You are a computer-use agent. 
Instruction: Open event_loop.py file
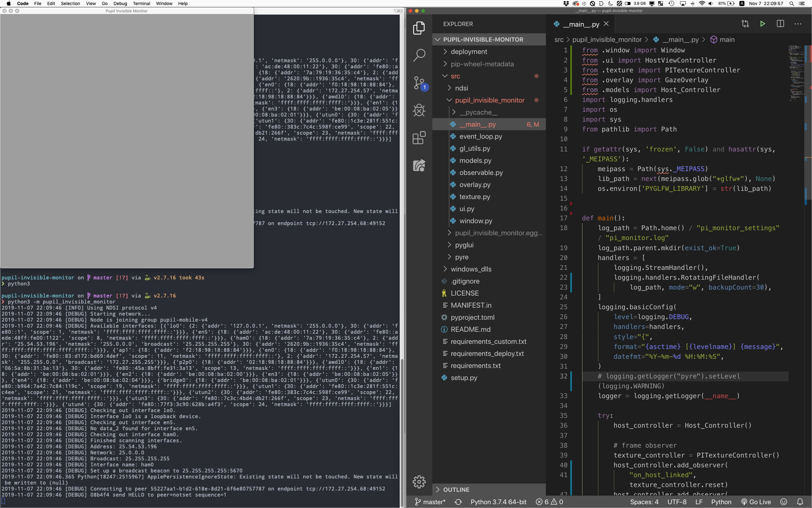(489, 137)
